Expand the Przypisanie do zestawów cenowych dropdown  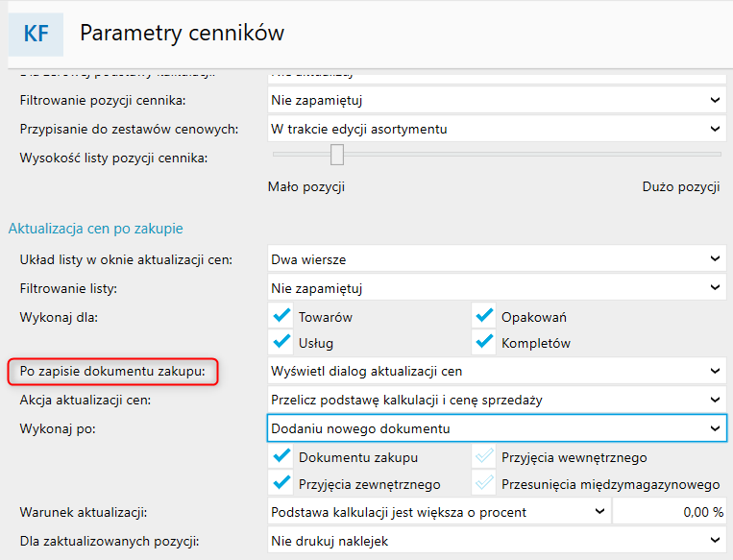(x=496, y=128)
